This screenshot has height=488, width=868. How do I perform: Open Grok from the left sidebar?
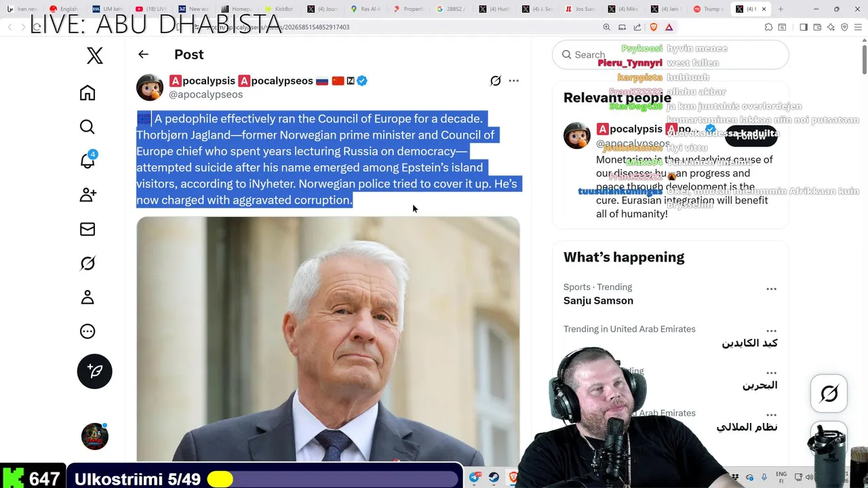point(87,263)
